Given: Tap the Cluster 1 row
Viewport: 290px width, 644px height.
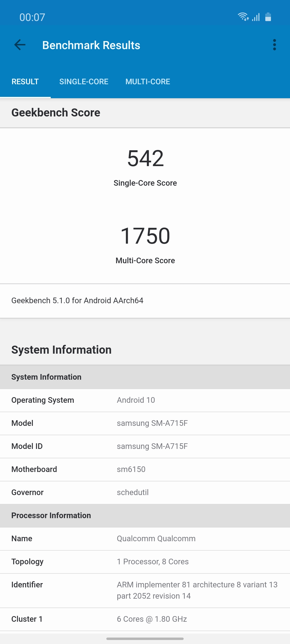Looking at the screenshot, I should click(145, 619).
